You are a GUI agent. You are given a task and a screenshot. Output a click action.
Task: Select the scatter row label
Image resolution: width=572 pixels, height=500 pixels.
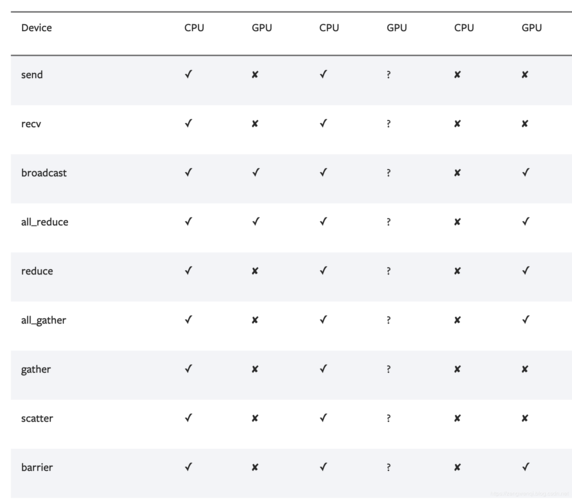click(37, 418)
